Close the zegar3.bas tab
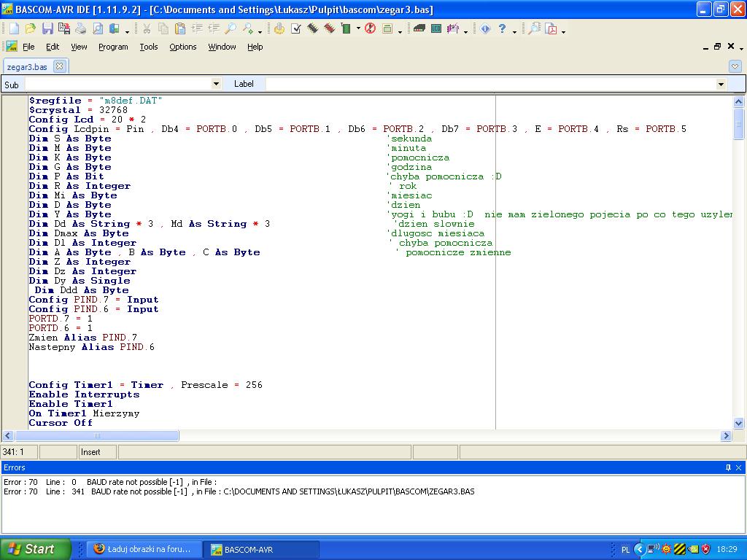 click(x=59, y=66)
